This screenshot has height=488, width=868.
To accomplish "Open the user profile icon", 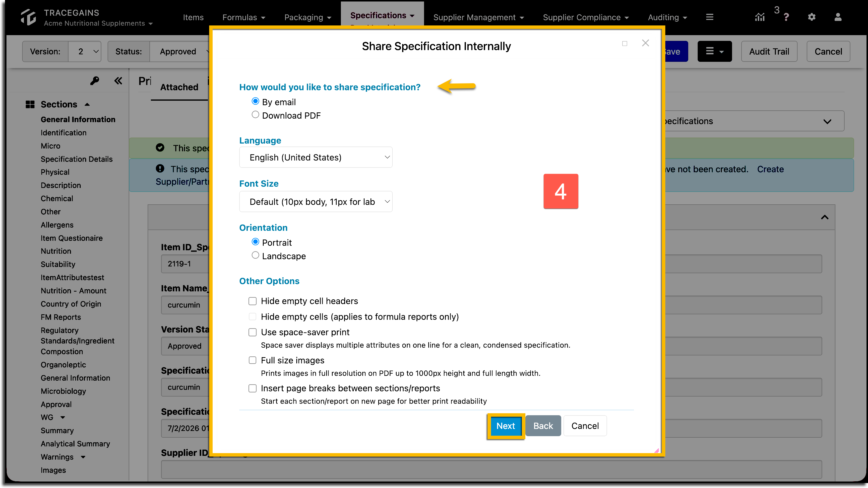I will 838,17.
